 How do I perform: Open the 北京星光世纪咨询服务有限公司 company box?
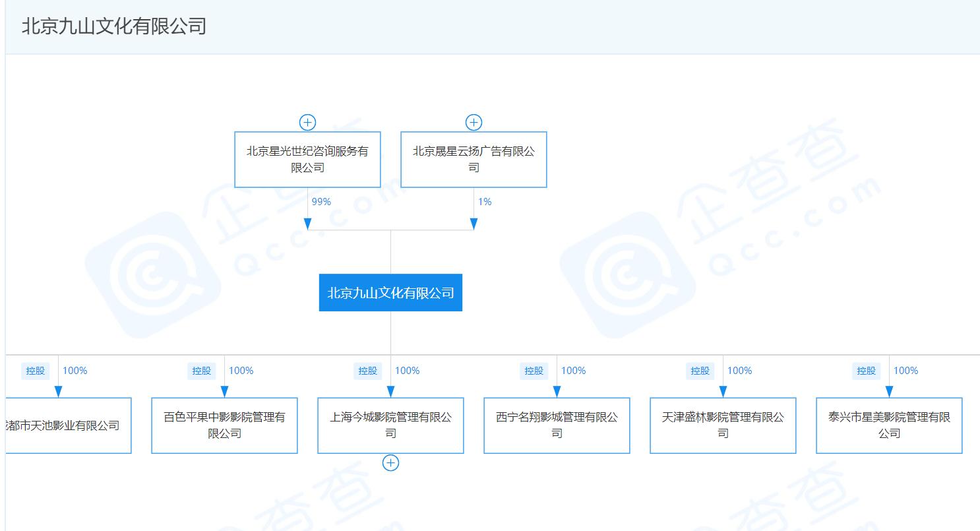[x=307, y=159]
